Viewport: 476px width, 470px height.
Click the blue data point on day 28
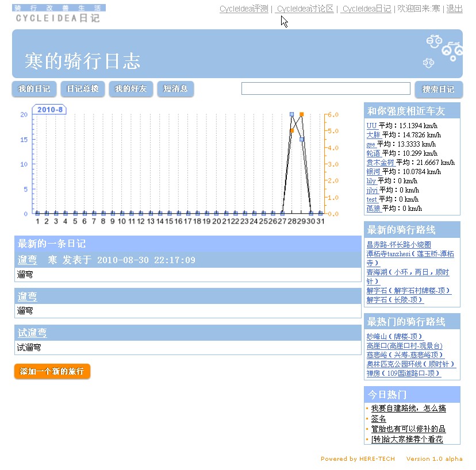coord(291,114)
